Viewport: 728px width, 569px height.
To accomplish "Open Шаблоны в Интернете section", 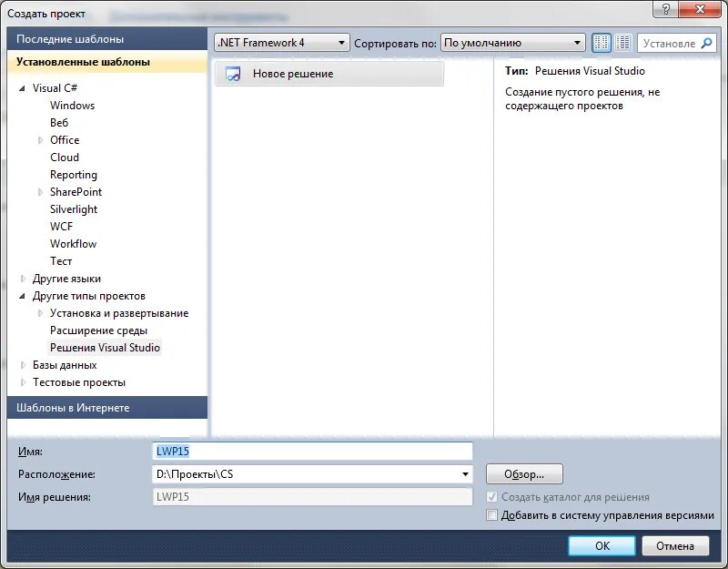I will click(x=107, y=408).
